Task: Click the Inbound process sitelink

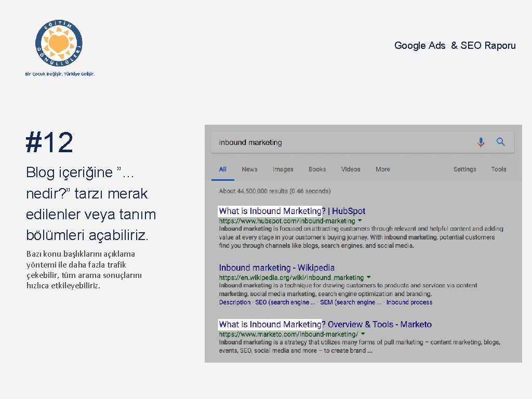Action: click(x=409, y=302)
